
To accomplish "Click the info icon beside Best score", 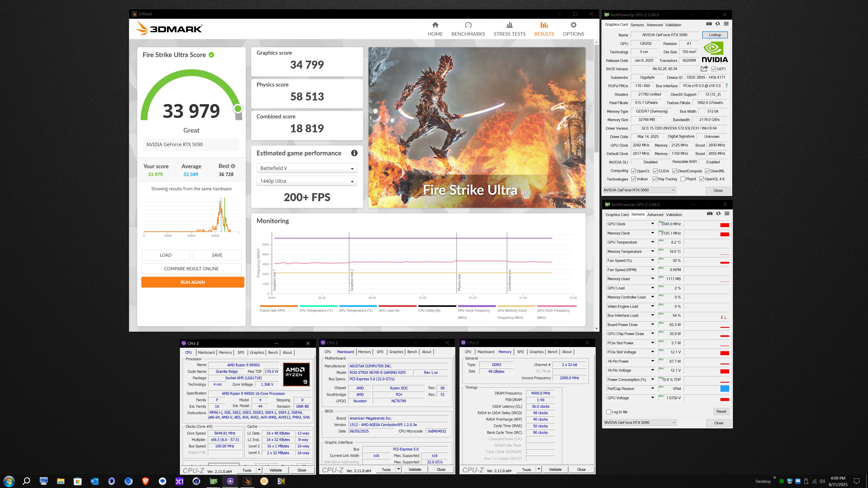I will tap(233, 166).
